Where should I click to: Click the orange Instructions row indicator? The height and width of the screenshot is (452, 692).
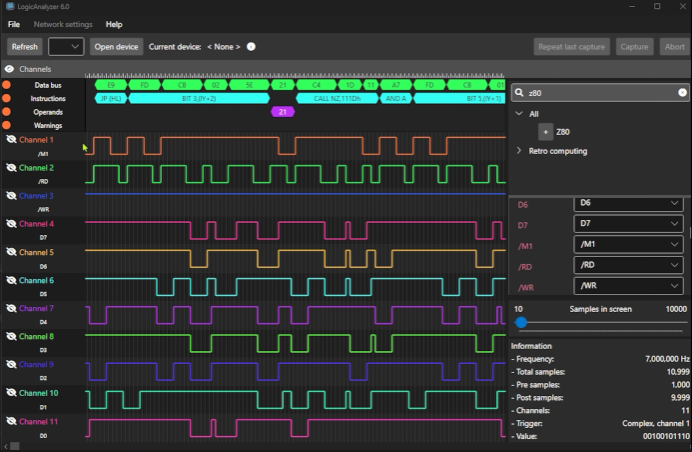tap(7, 99)
